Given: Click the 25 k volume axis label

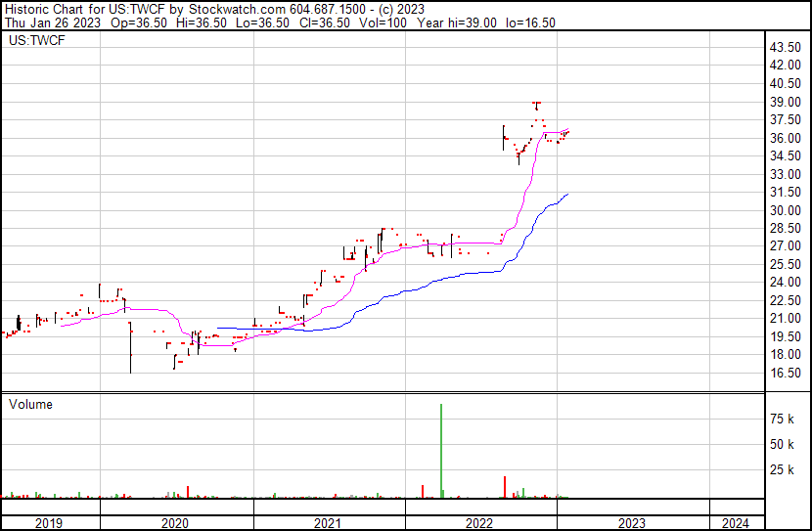Looking at the screenshot, I should (782, 470).
